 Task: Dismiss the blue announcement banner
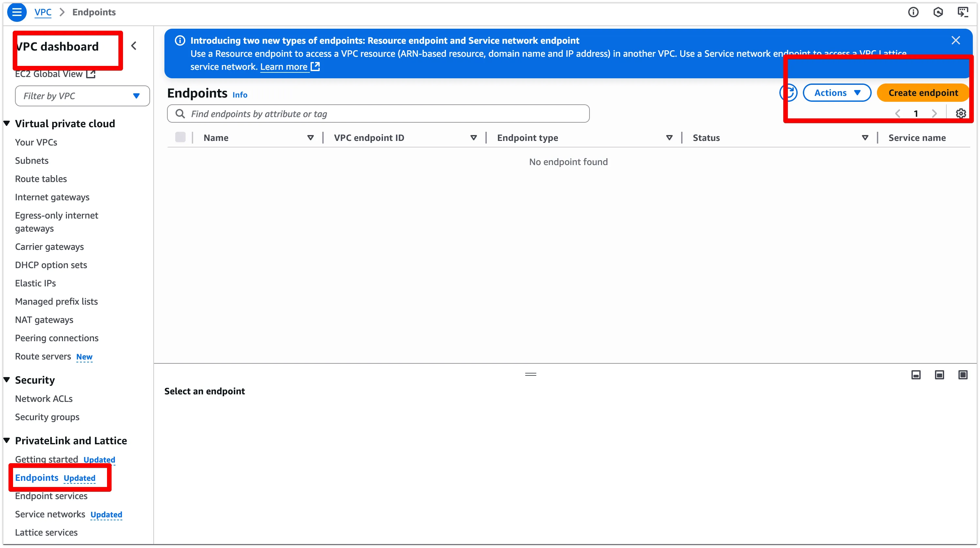955,40
